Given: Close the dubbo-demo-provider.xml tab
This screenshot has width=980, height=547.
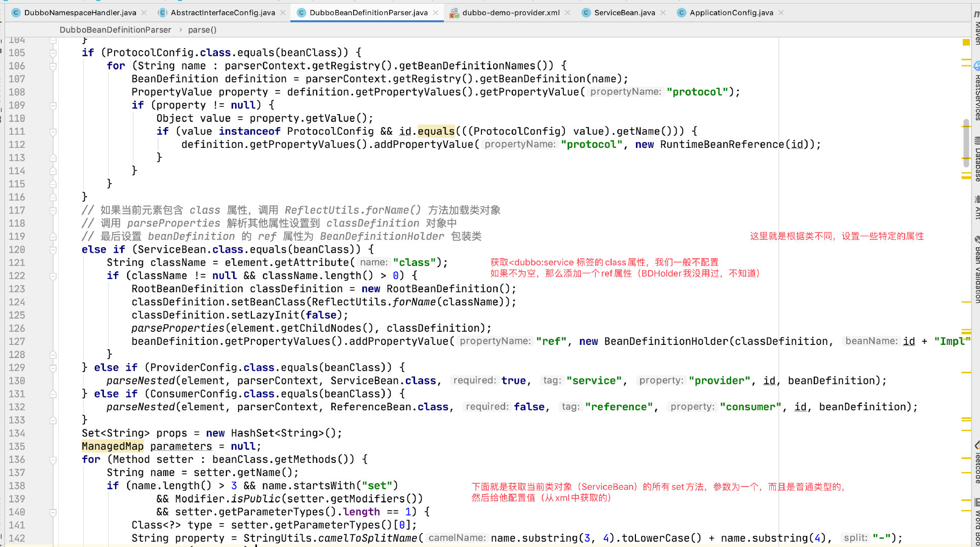Looking at the screenshot, I should [x=568, y=13].
